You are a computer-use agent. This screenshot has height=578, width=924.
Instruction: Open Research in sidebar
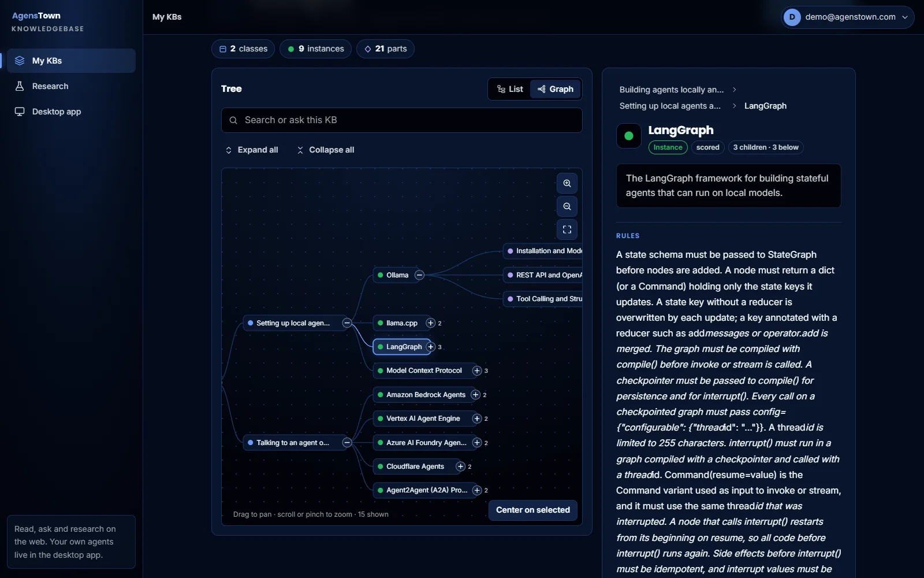pyautogui.click(x=72, y=86)
